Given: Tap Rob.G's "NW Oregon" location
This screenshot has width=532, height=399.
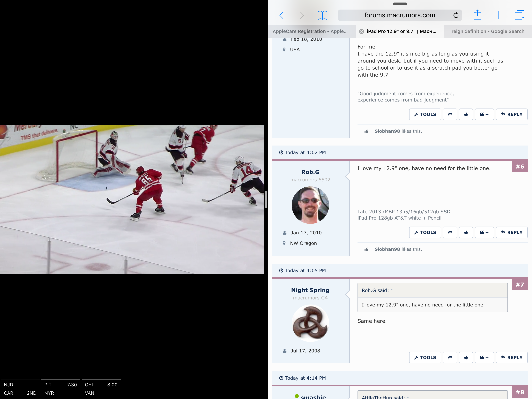Looking at the screenshot, I should (x=303, y=243).
